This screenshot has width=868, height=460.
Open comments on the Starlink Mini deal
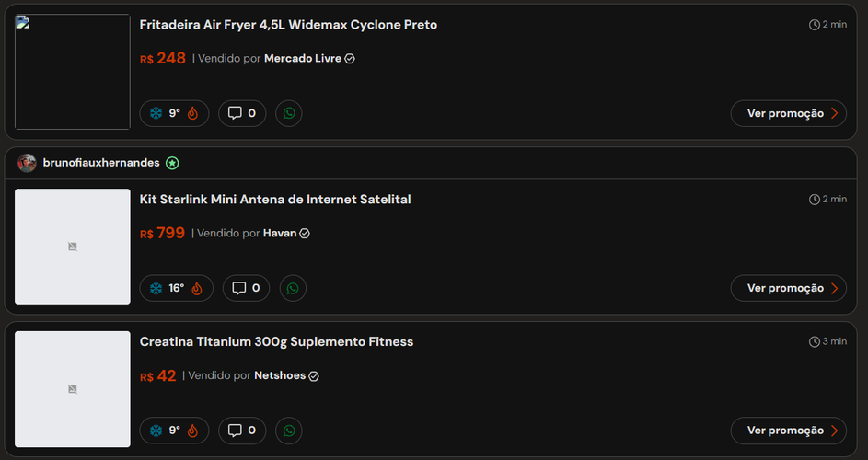(x=246, y=288)
